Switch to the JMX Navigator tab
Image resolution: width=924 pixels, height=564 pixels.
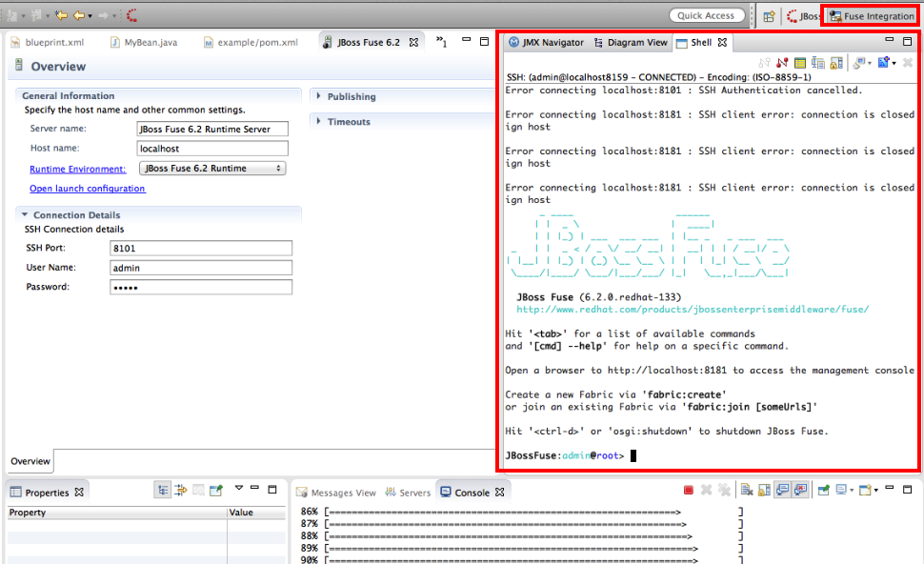[x=546, y=43]
